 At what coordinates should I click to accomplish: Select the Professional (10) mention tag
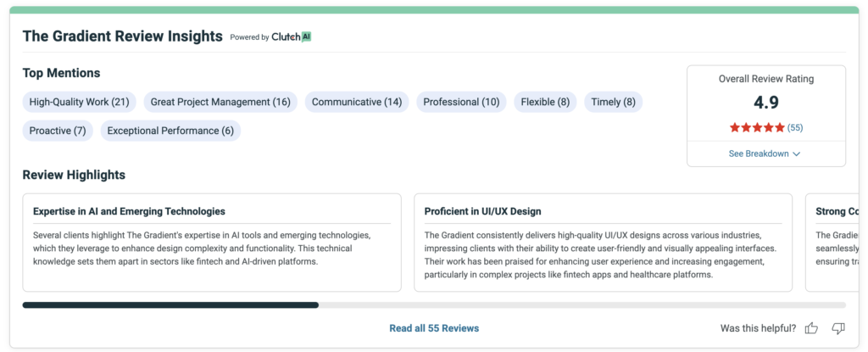click(461, 103)
